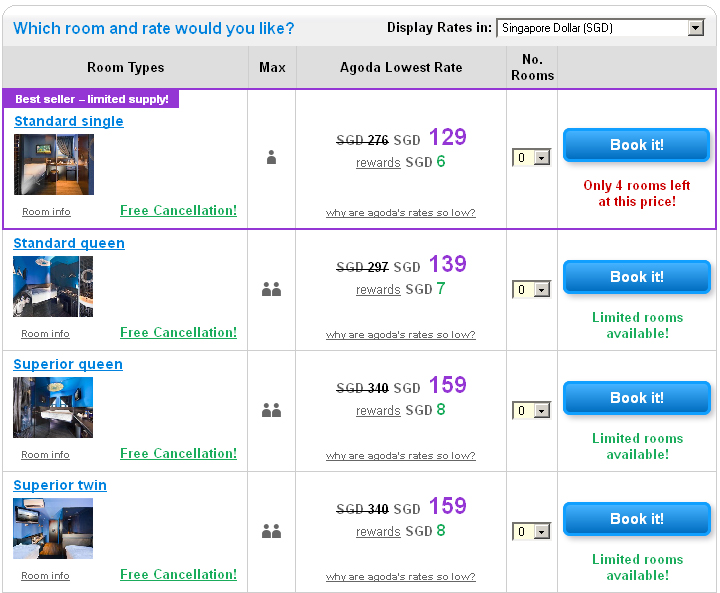Click Free Cancellation for Standard queen

tap(179, 332)
